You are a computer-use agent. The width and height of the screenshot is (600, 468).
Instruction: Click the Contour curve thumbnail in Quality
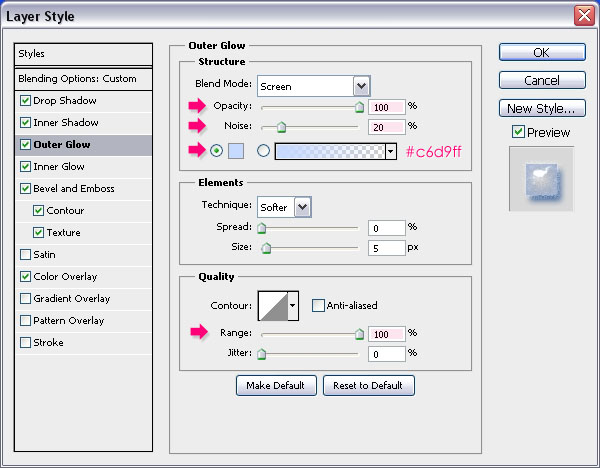[x=273, y=306]
